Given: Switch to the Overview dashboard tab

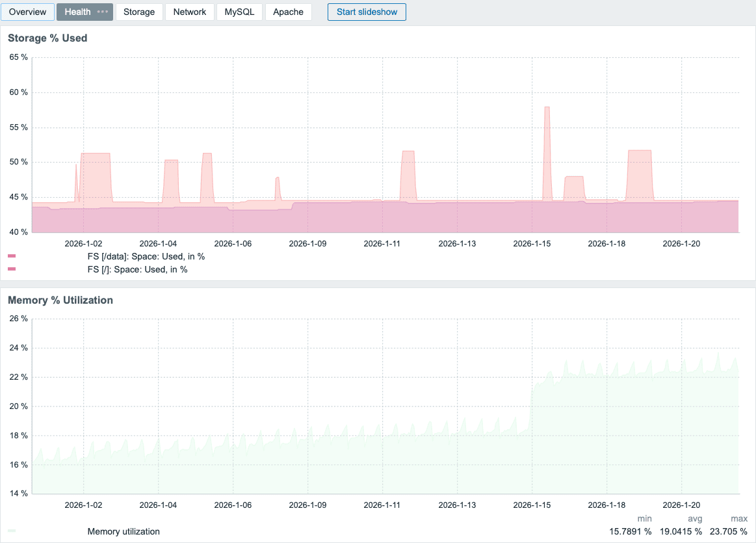Looking at the screenshot, I should [x=27, y=12].
